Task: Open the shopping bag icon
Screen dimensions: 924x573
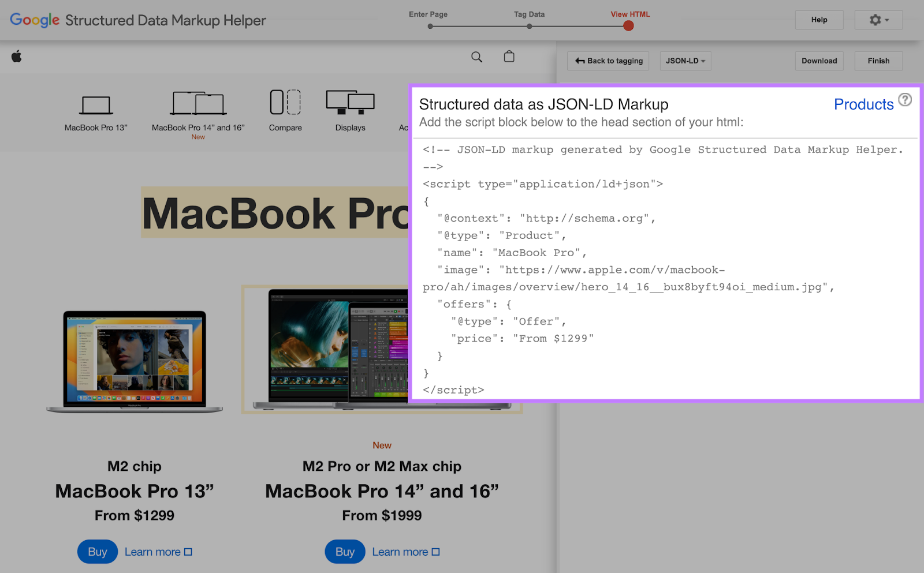Action: [x=509, y=56]
